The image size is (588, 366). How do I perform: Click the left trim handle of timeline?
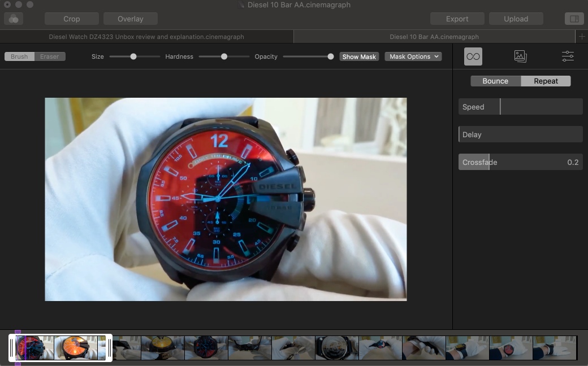pyautogui.click(x=12, y=348)
